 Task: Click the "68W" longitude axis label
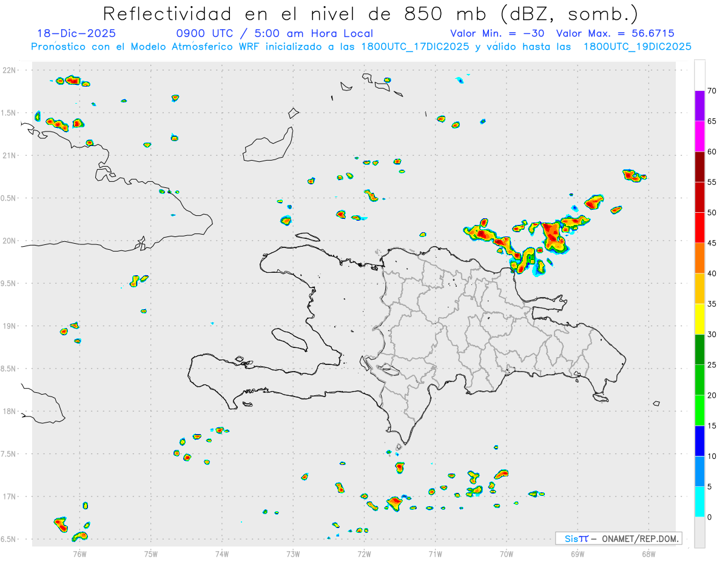coord(649,553)
